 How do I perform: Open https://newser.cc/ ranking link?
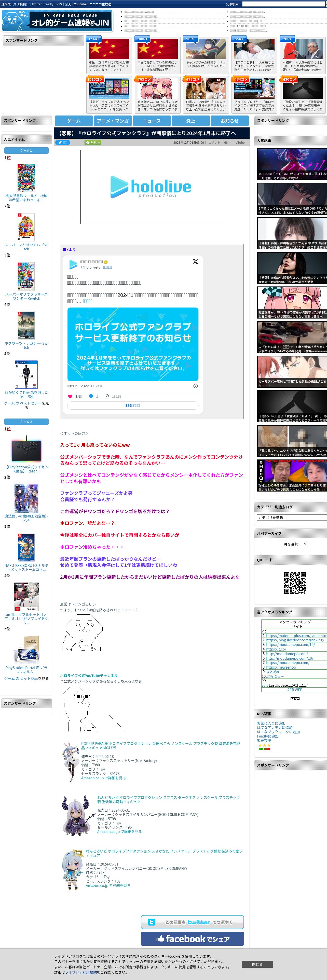click(x=281, y=667)
